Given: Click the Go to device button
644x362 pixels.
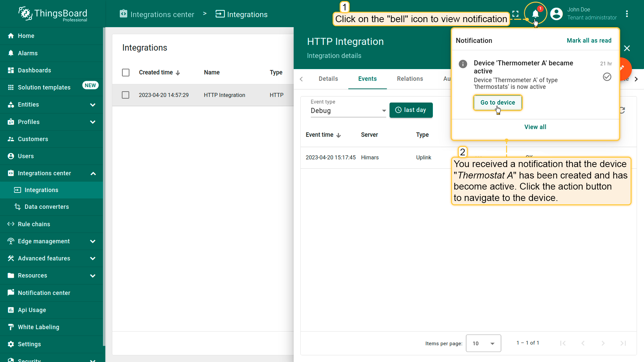Looking at the screenshot, I should pos(497,103).
